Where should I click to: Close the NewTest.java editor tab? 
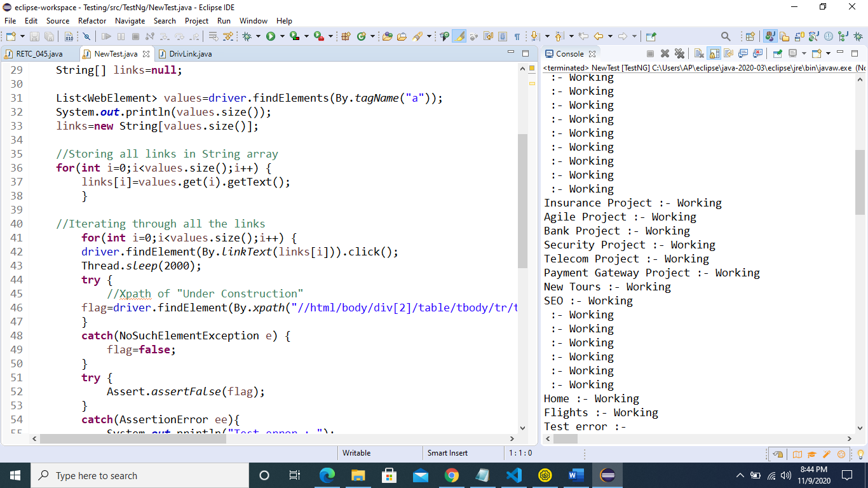(x=146, y=54)
